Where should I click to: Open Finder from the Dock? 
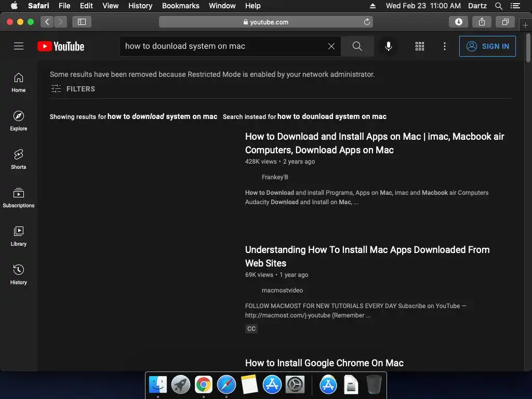[158, 384]
